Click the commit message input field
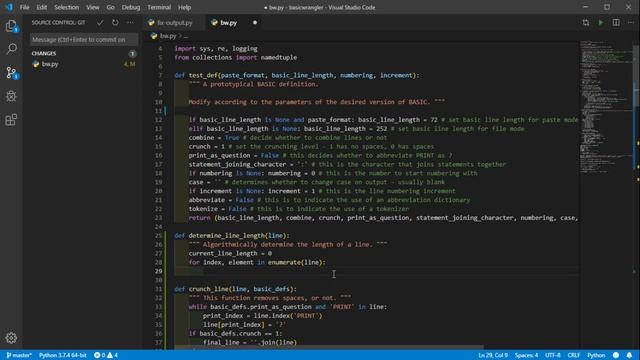640x360 pixels. coord(84,40)
